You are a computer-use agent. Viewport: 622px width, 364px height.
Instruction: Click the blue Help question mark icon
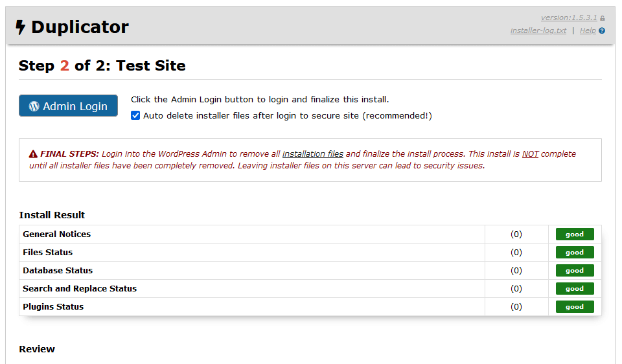pyautogui.click(x=602, y=30)
